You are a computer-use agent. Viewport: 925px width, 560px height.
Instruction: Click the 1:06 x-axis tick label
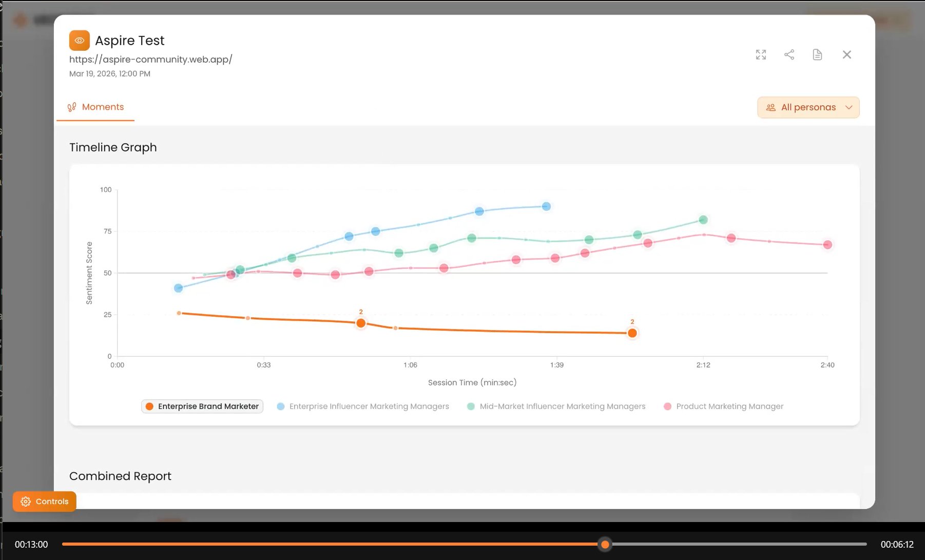point(410,365)
